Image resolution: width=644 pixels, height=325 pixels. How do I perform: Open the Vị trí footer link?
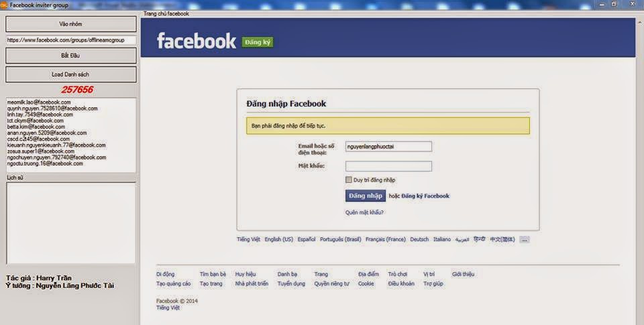point(429,274)
